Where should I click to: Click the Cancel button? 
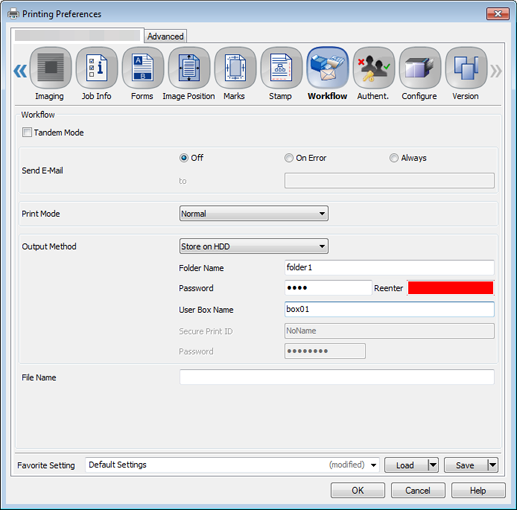tap(418, 490)
